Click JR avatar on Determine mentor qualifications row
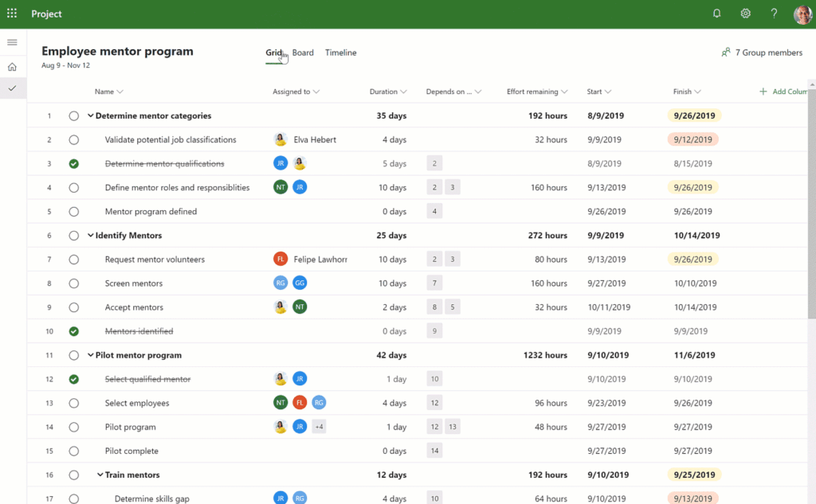The height and width of the screenshot is (504, 816). (280, 163)
